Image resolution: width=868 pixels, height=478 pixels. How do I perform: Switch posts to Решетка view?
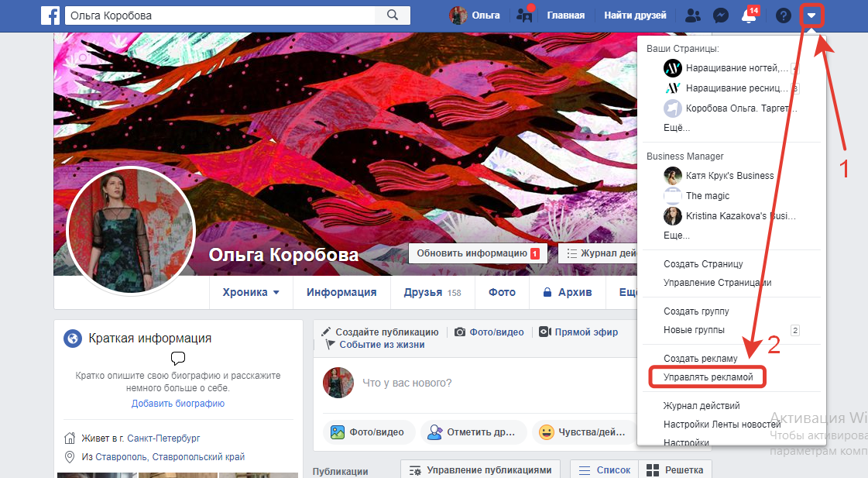[x=674, y=470]
